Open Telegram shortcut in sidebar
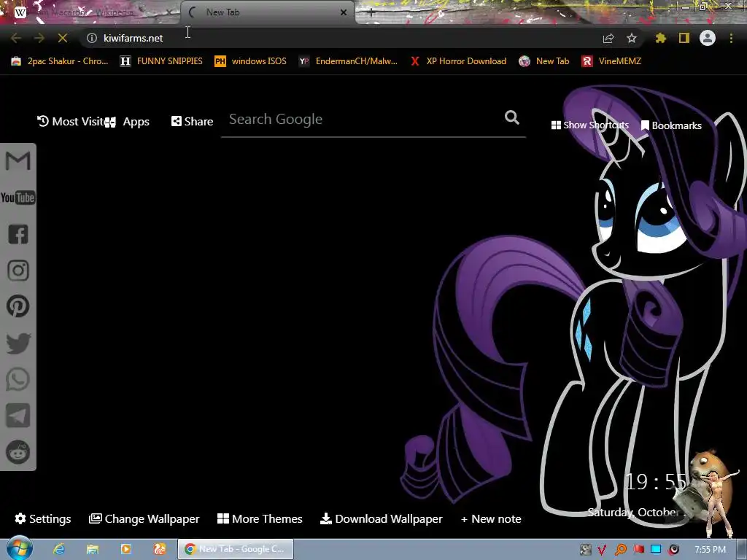Screen dimensions: 747x560 (18, 416)
